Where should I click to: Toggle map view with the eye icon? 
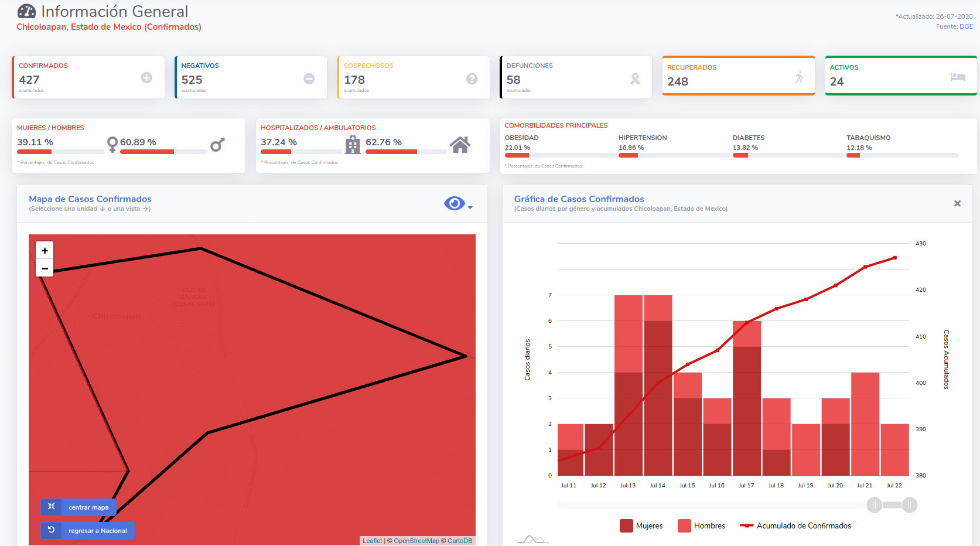click(x=454, y=203)
